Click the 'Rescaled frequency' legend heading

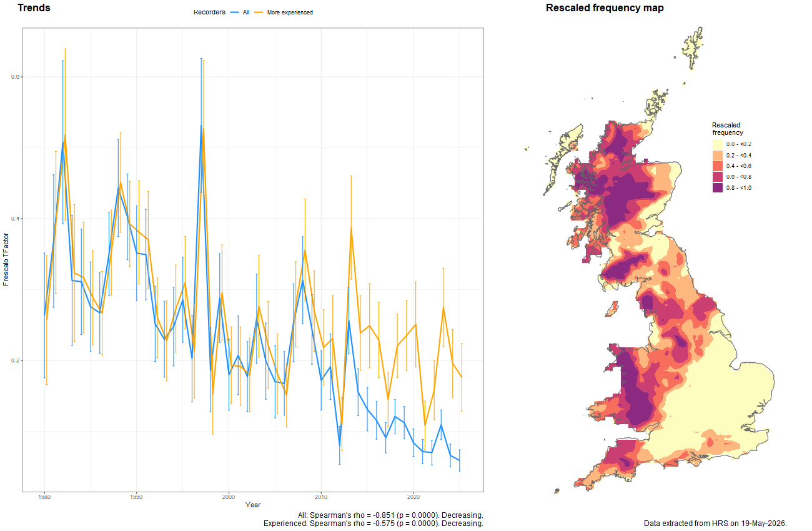[x=728, y=129]
